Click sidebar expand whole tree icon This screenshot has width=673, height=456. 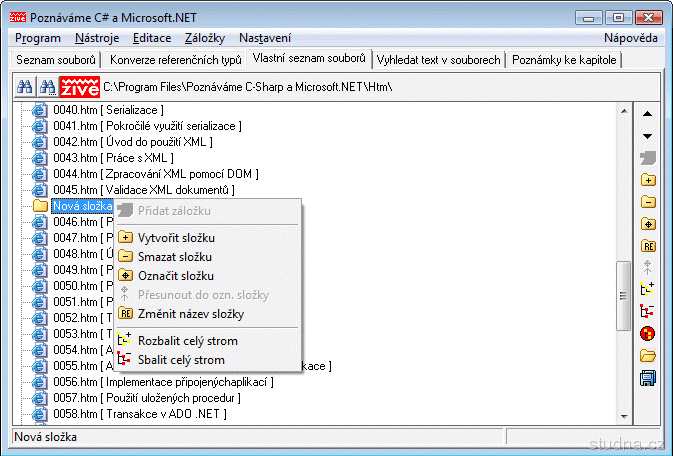point(647,289)
